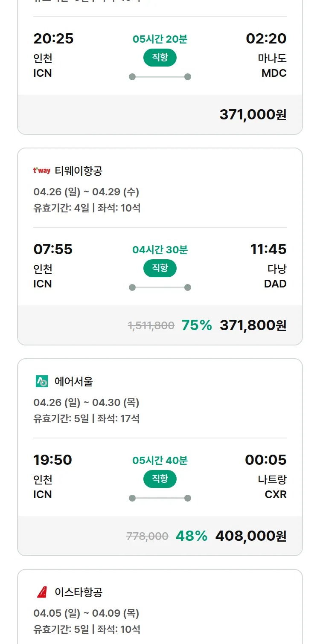Viewport: 320px width, 644px height.
Task: Click the T'way airline logo icon
Action: point(42,171)
